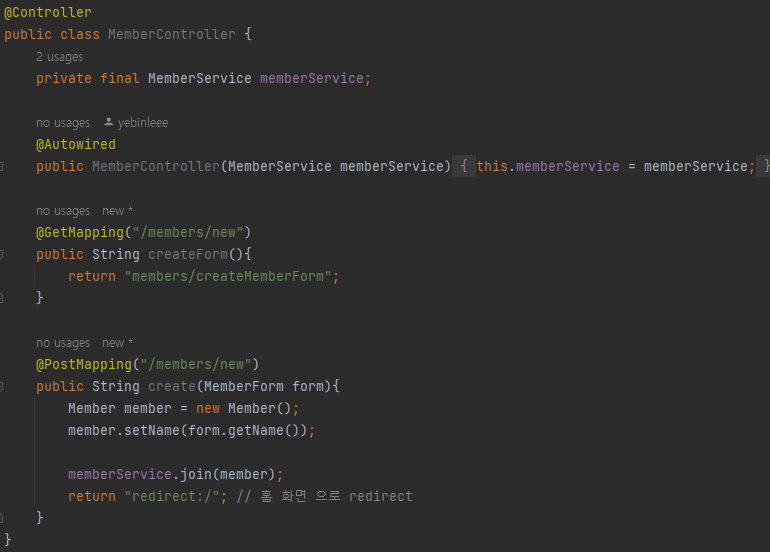Image resolution: width=770 pixels, height=552 pixels.
Task: Click the MemberForm parameter type
Action: coord(244,386)
